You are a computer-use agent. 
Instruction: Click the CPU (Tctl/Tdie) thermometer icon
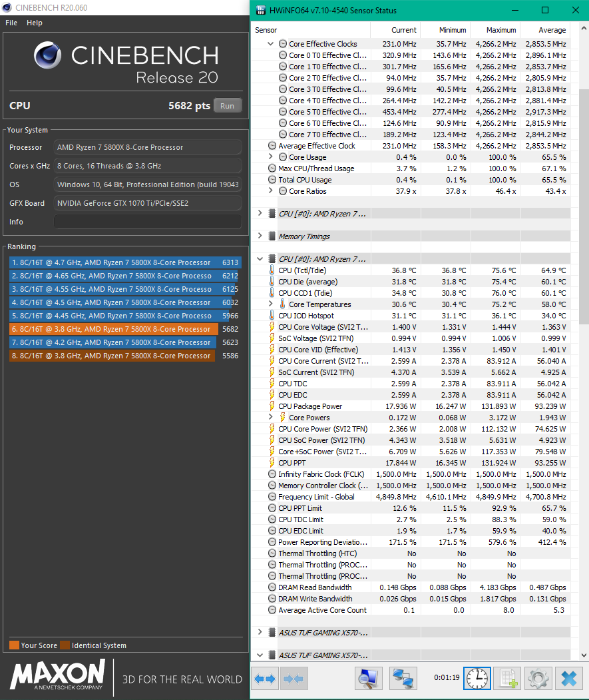coord(272,270)
